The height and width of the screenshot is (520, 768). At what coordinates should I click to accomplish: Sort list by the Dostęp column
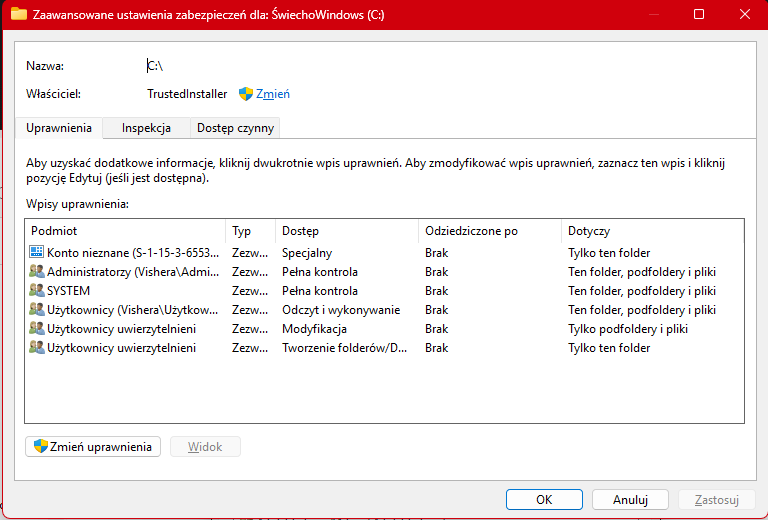pos(346,231)
